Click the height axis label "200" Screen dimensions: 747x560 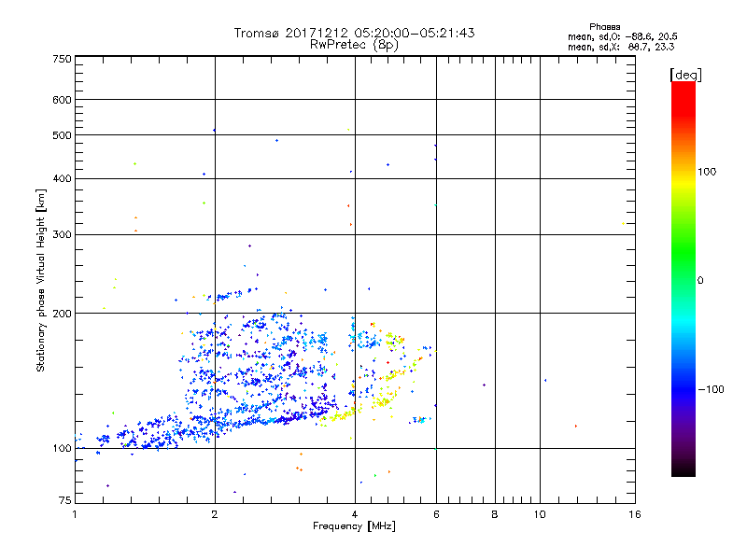click(62, 314)
